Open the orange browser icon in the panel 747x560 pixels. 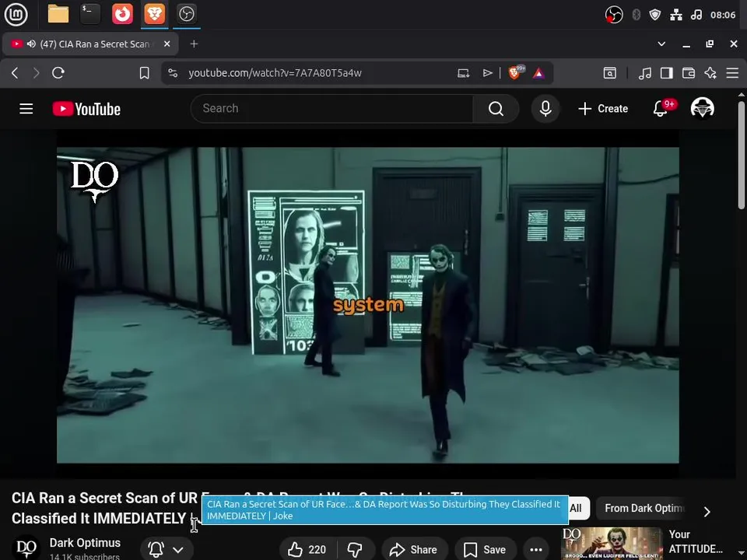[x=122, y=14]
